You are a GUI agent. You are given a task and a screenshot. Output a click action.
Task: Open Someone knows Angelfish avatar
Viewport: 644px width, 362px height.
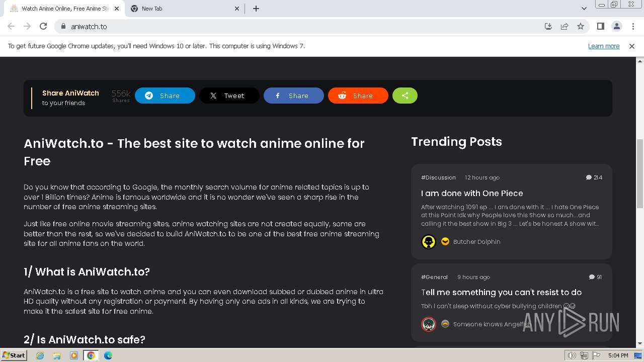(429, 324)
